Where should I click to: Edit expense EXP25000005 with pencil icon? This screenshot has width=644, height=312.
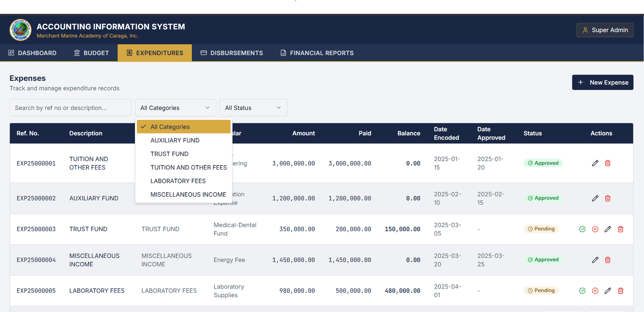[608, 291]
